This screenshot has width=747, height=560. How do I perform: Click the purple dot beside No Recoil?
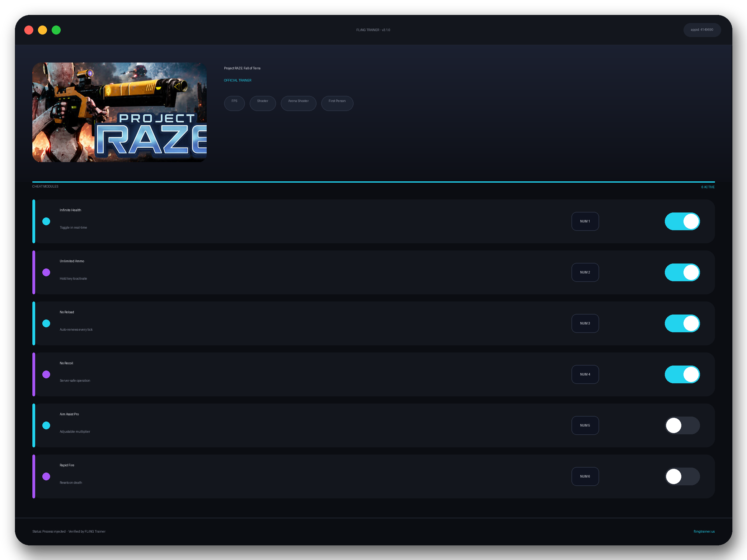[x=46, y=374]
